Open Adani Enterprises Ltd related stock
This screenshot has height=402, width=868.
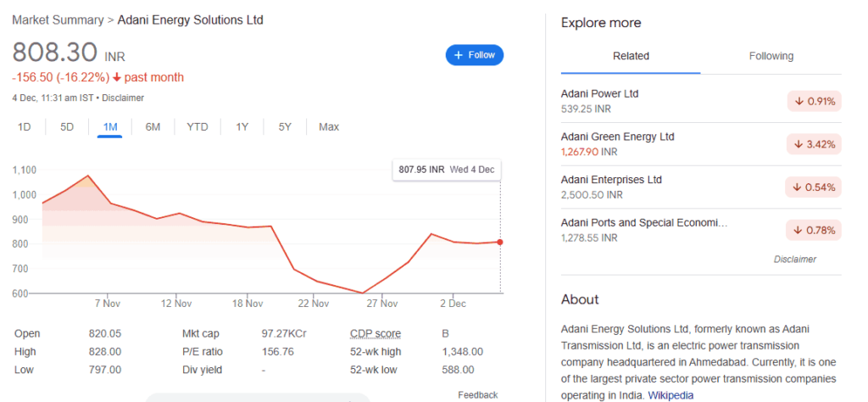coord(701,187)
